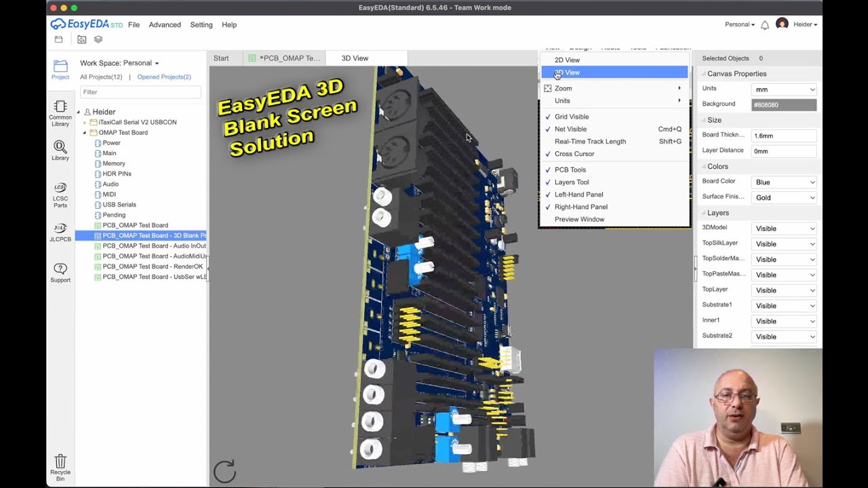Open the Recycle Bin icon
This screenshot has height=488, width=868.
pos(60,461)
